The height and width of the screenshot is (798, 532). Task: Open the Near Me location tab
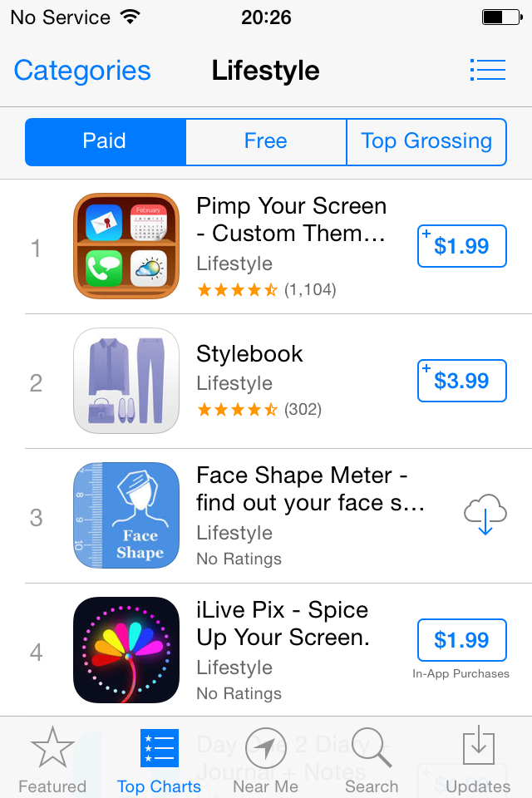265,760
